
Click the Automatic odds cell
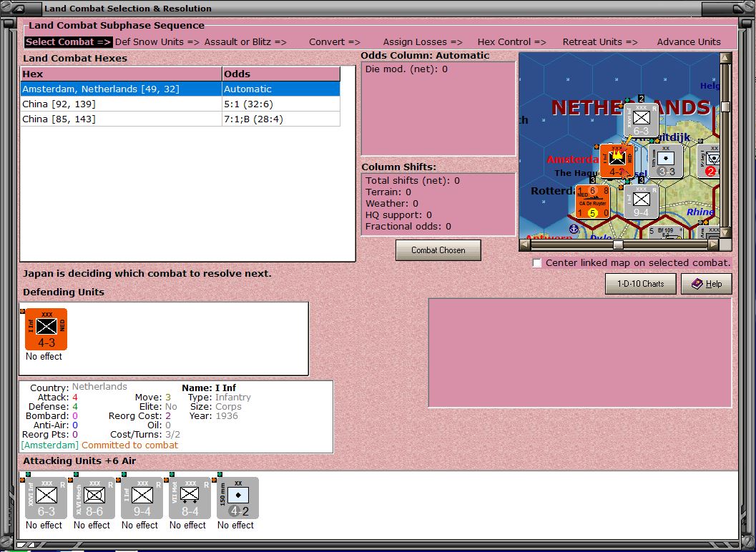tap(281, 89)
